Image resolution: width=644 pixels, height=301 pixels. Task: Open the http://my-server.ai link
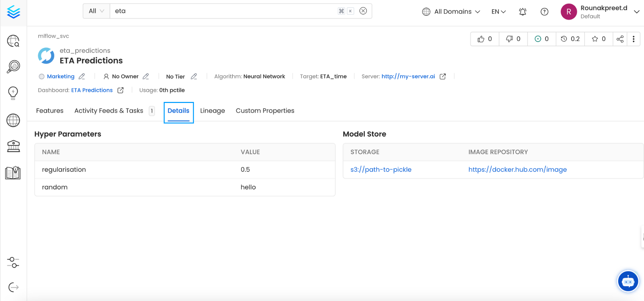pyautogui.click(x=408, y=76)
